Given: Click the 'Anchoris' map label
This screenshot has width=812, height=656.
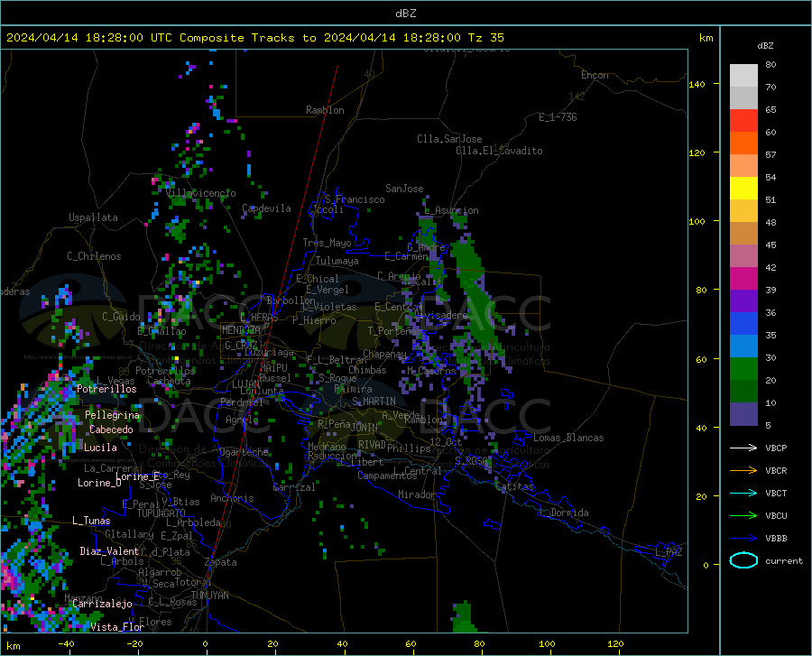Looking at the screenshot, I should coord(232,498).
